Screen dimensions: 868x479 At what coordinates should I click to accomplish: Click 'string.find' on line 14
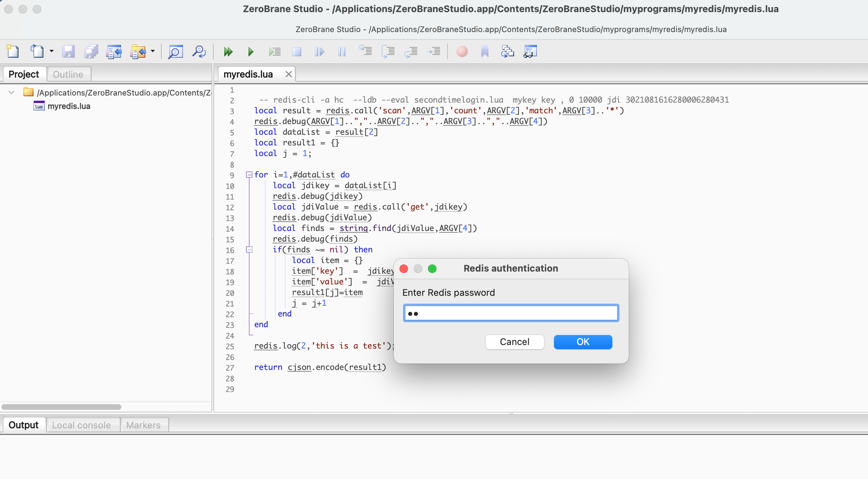pos(365,228)
